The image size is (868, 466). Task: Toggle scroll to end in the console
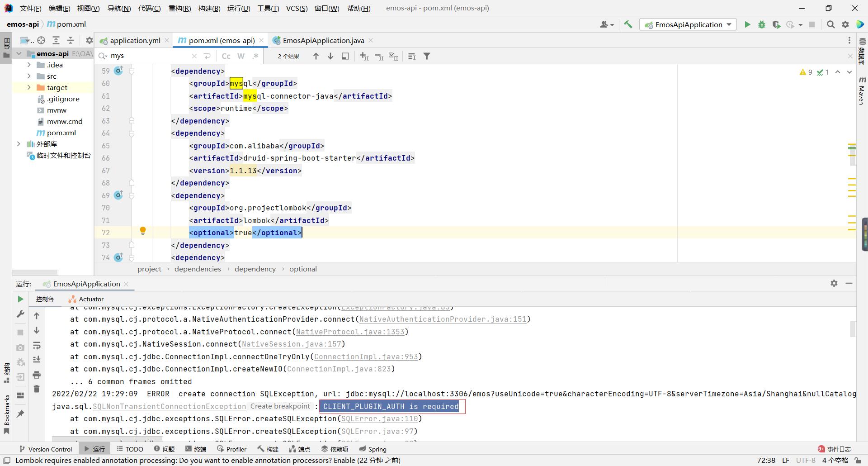point(37,360)
